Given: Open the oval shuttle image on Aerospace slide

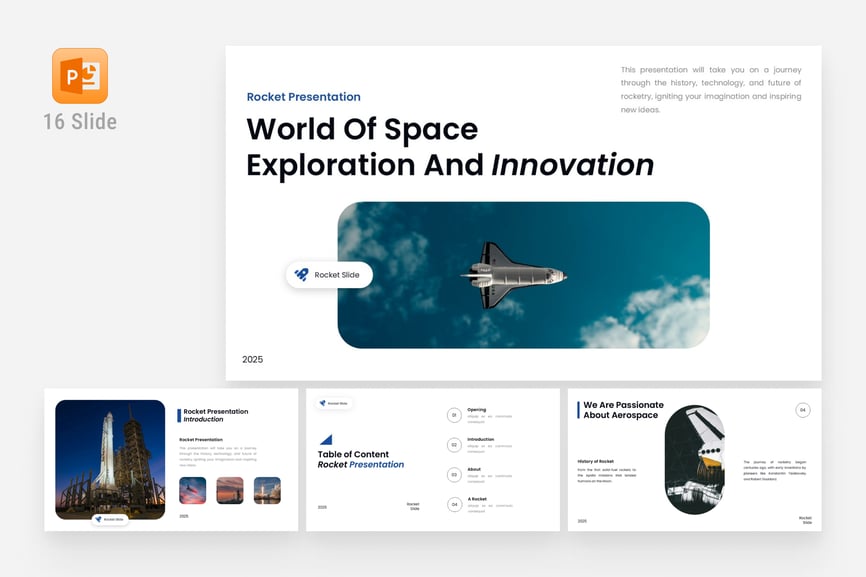Looking at the screenshot, I should [x=694, y=459].
